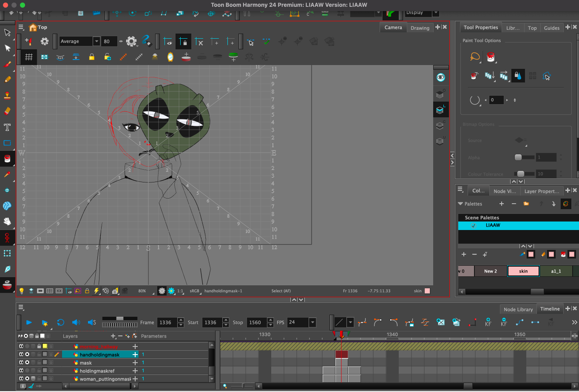Screen dimensions: 579x392
Task: Expand timeline toolbar double-chevron overflow
Action: pos(575,322)
